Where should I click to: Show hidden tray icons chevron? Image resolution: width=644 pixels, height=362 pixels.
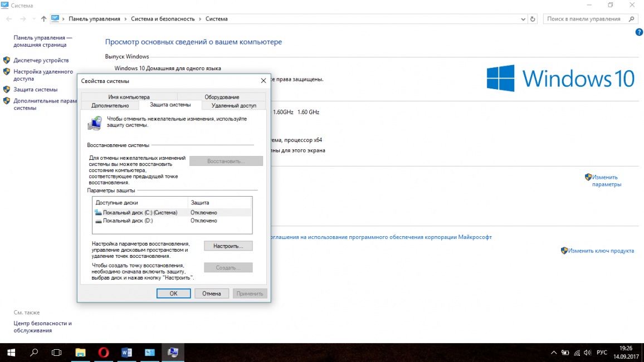[x=554, y=353]
